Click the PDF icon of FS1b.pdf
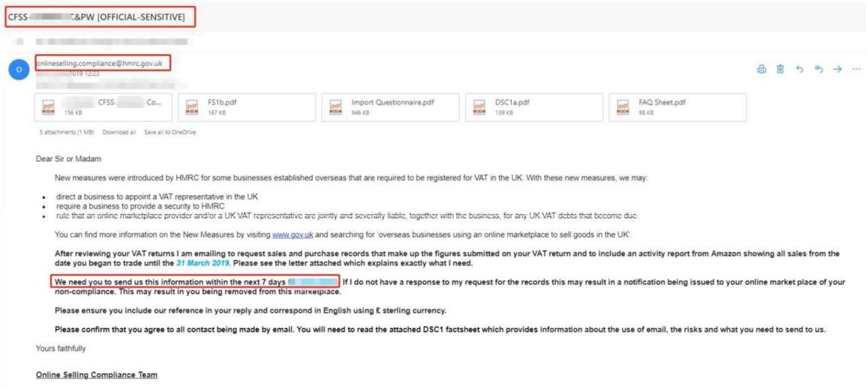The width and height of the screenshot is (868, 389). pos(193,108)
